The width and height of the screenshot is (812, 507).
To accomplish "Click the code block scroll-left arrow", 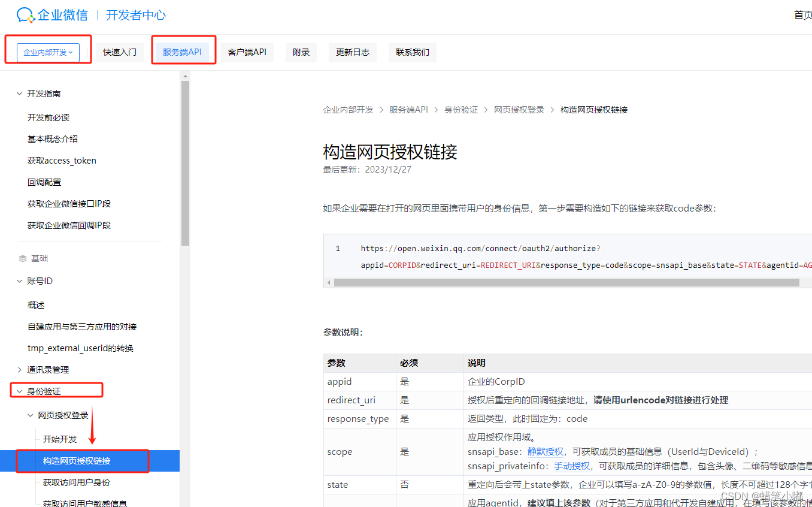I will [329, 282].
